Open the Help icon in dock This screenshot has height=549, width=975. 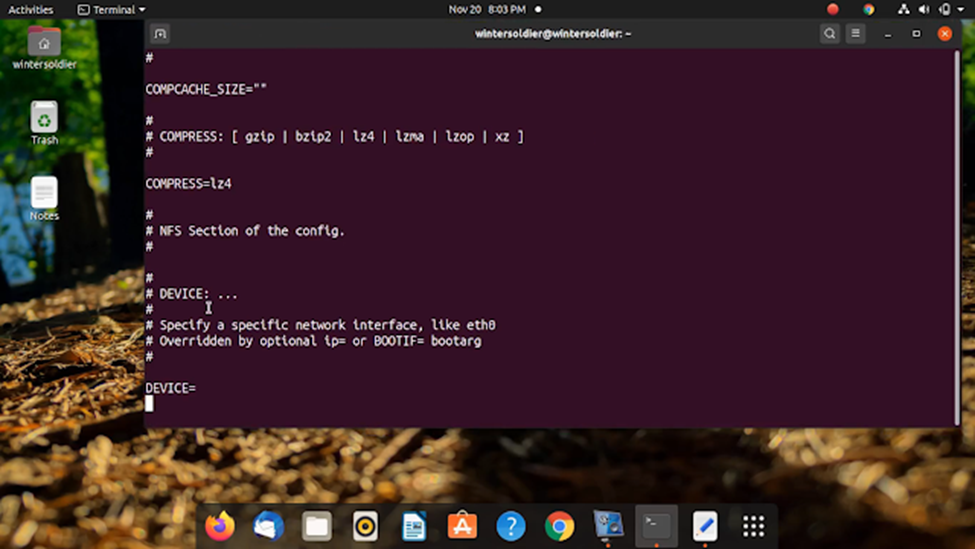[x=511, y=525]
